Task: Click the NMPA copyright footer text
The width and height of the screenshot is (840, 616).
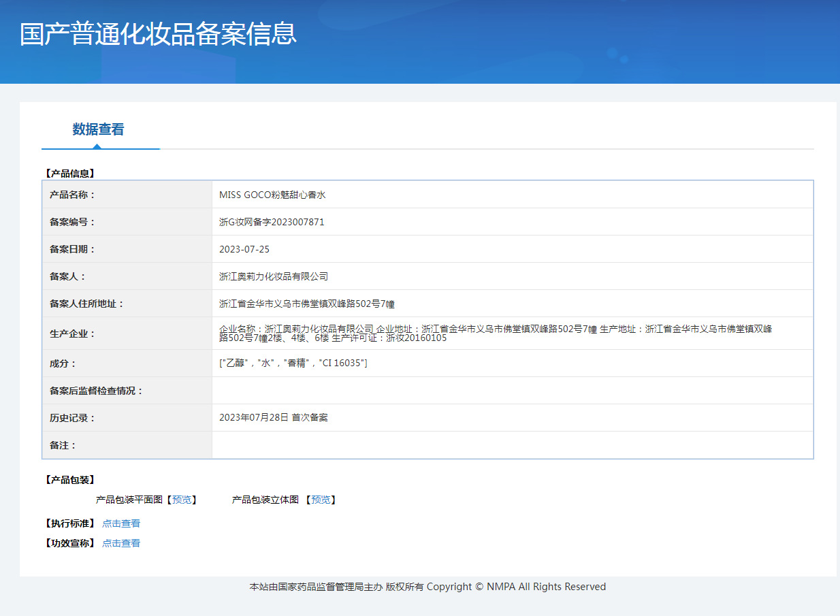Action: tap(427, 587)
